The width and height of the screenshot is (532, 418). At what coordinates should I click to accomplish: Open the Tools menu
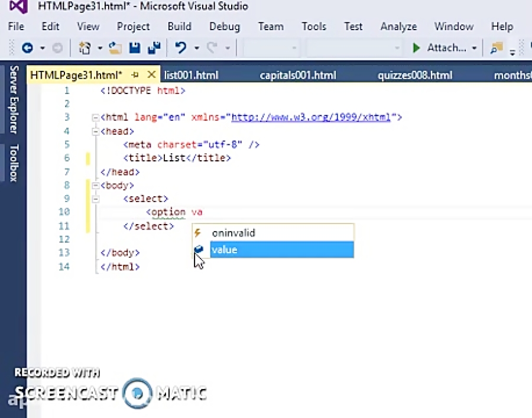tap(313, 27)
